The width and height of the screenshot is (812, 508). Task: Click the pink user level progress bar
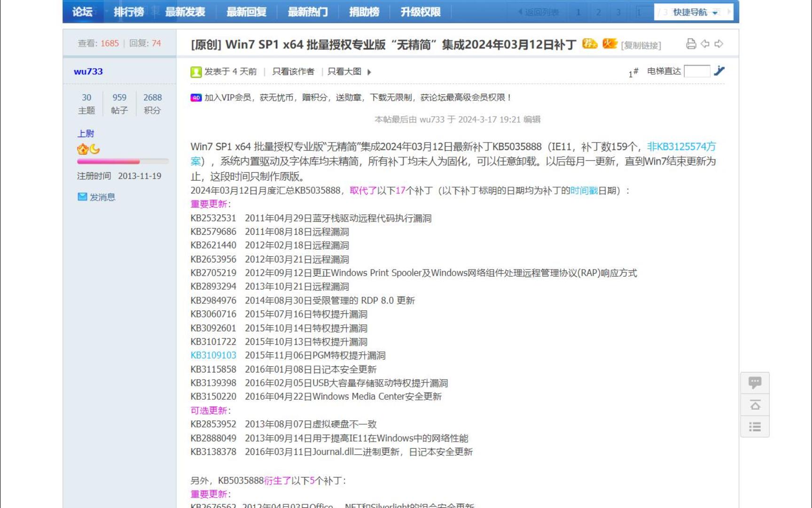pyautogui.click(x=123, y=161)
